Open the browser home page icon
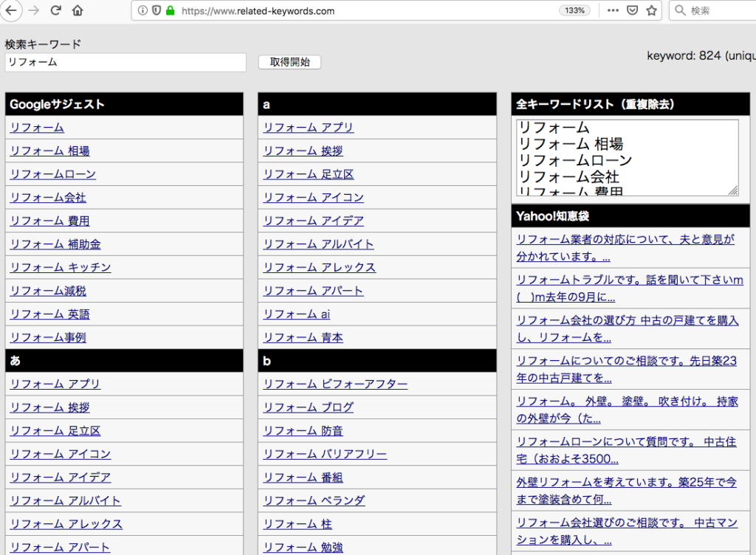The height and width of the screenshot is (555, 756). pyautogui.click(x=77, y=10)
